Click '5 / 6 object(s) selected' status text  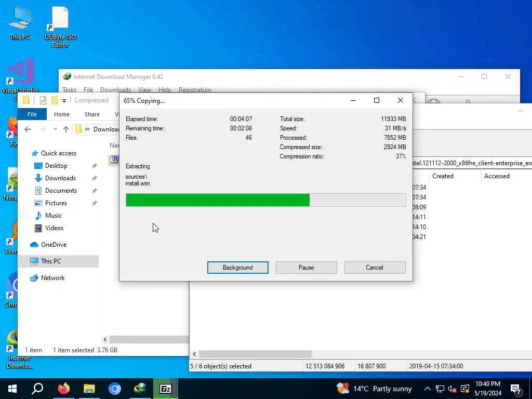[x=221, y=366]
